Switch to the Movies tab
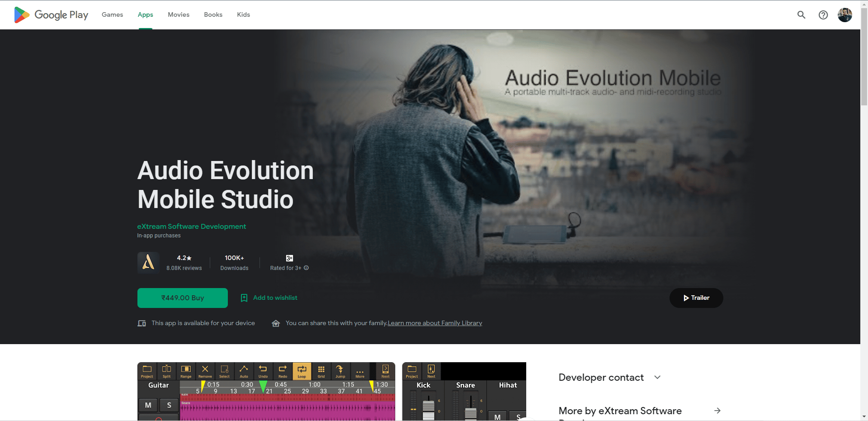868x421 pixels. click(179, 15)
